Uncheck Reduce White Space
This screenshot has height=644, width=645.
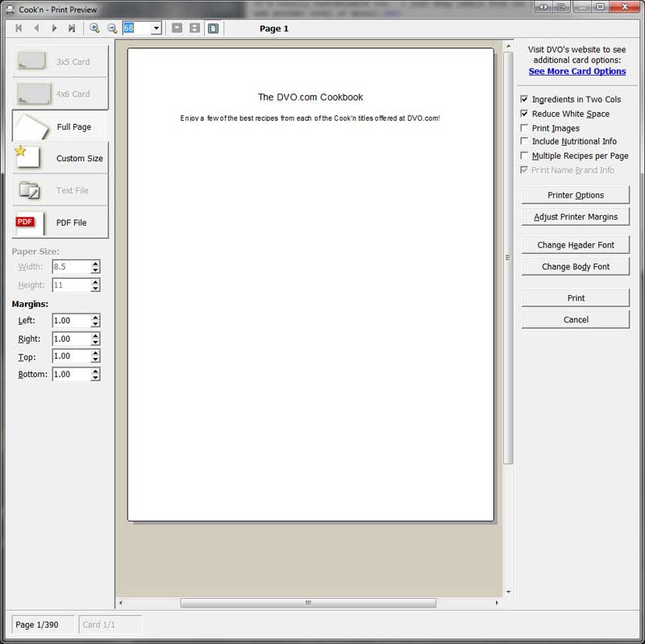(524, 114)
